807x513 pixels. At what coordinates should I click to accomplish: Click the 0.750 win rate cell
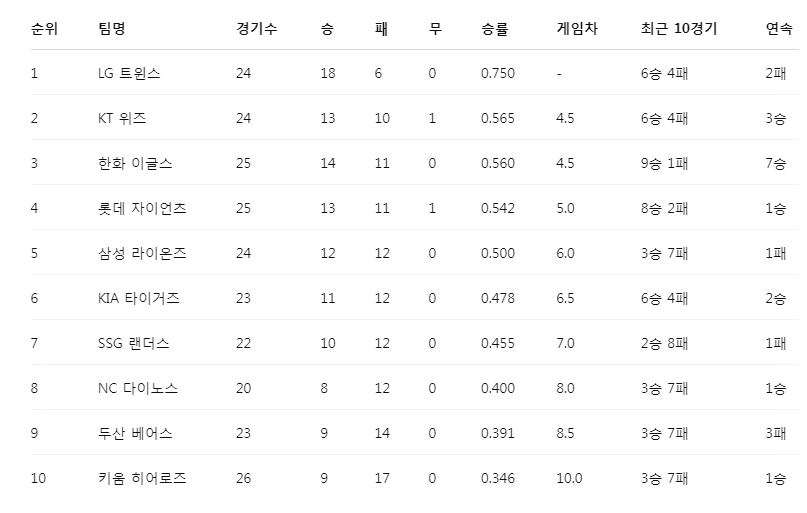[498, 73]
